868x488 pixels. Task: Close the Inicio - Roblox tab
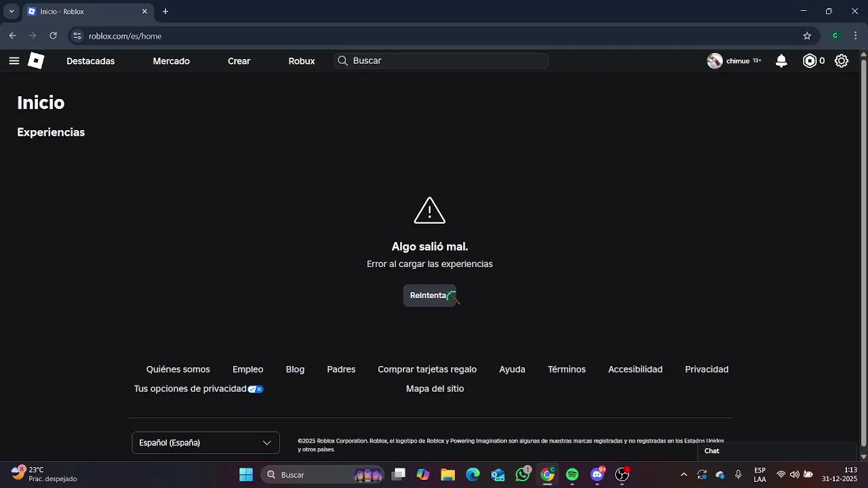(144, 12)
